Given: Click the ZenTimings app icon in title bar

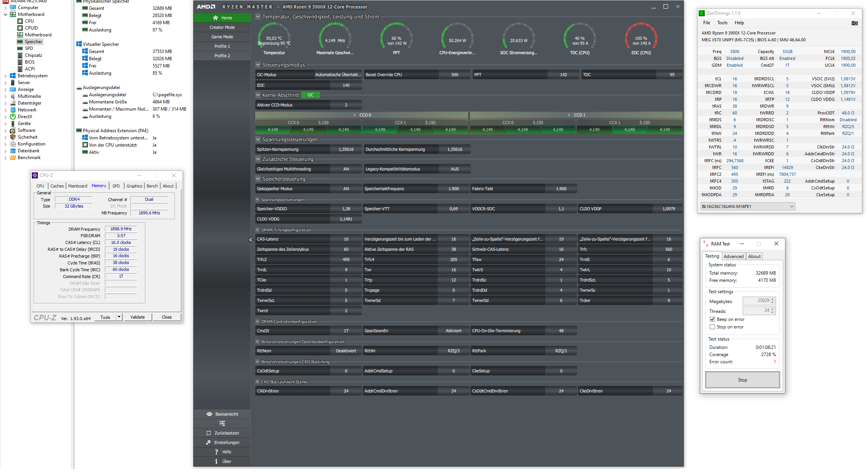Looking at the screenshot, I should 702,13.
